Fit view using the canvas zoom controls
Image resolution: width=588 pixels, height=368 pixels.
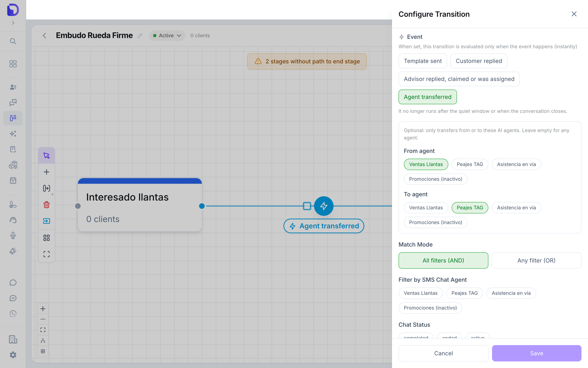pyautogui.click(x=43, y=330)
